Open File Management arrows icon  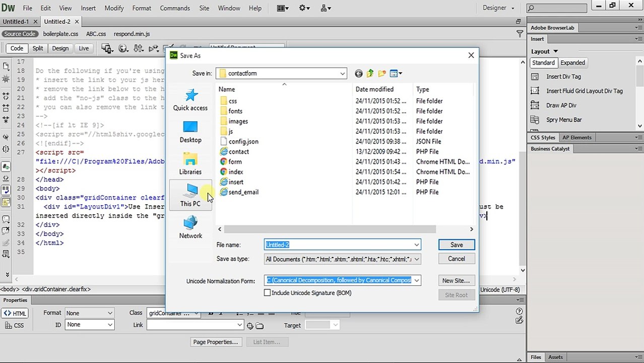(x=139, y=48)
